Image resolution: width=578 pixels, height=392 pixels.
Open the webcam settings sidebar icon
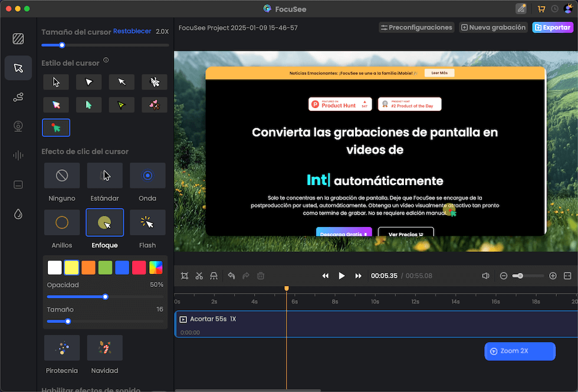tap(18, 126)
